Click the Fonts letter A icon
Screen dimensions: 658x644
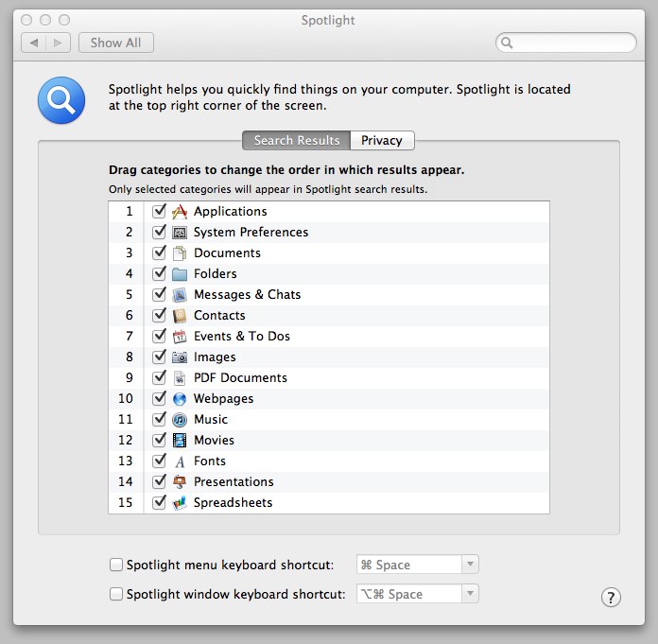[x=180, y=461]
